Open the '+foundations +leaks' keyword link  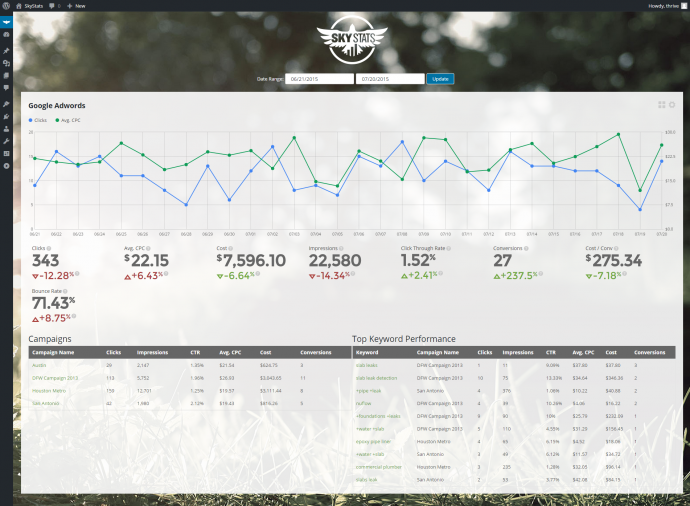[378, 416]
